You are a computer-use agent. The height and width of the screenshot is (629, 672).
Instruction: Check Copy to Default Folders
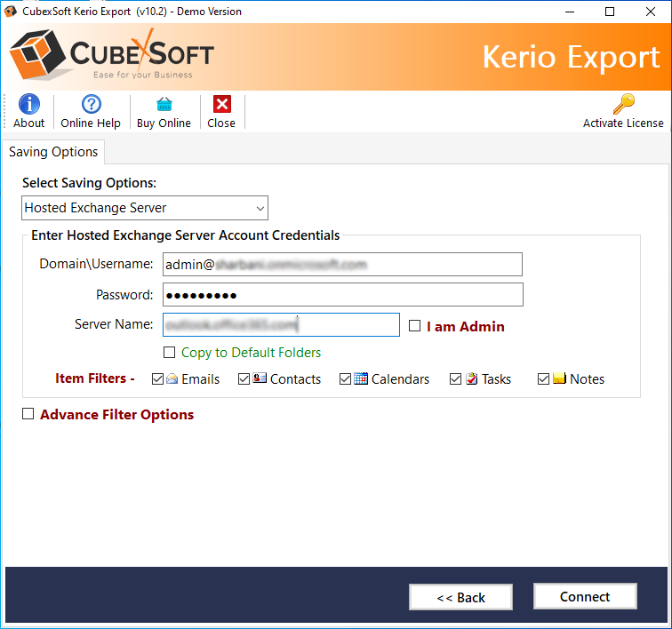point(169,352)
